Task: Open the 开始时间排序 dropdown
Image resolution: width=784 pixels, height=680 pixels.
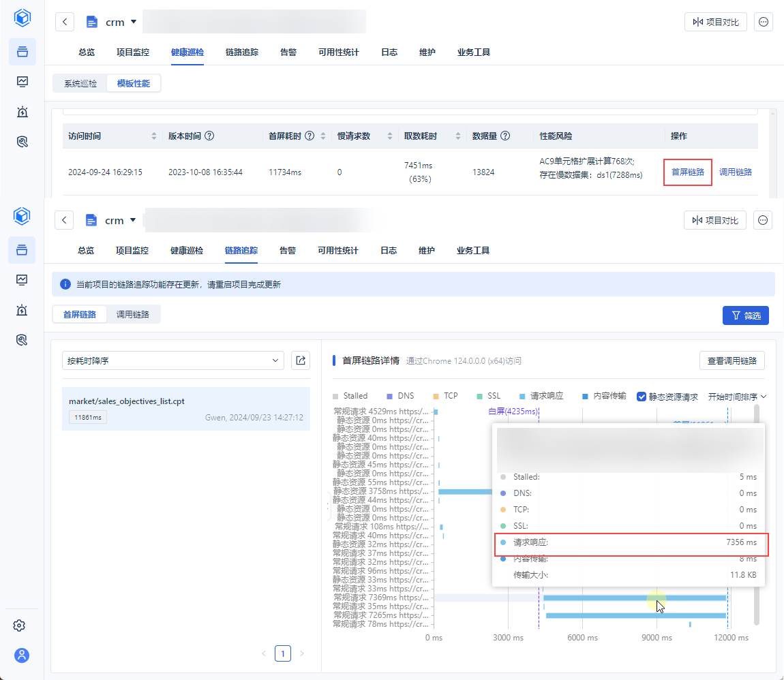Action: pos(738,397)
